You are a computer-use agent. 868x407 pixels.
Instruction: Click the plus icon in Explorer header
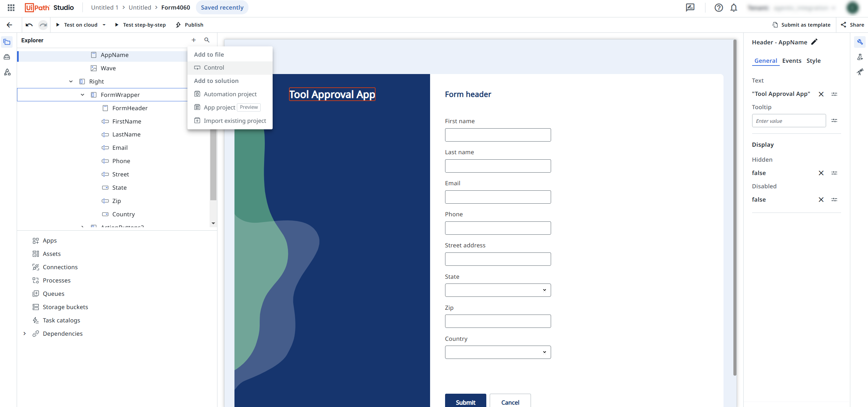tap(194, 40)
